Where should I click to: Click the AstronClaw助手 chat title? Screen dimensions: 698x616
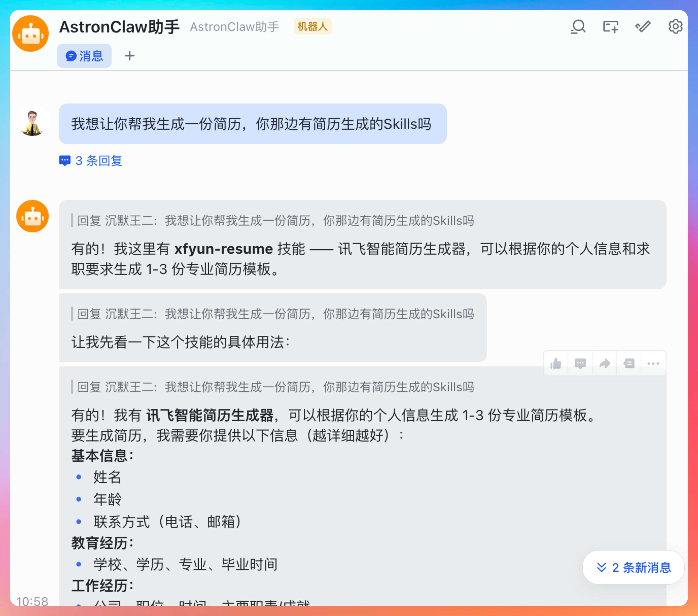point(119,27)
